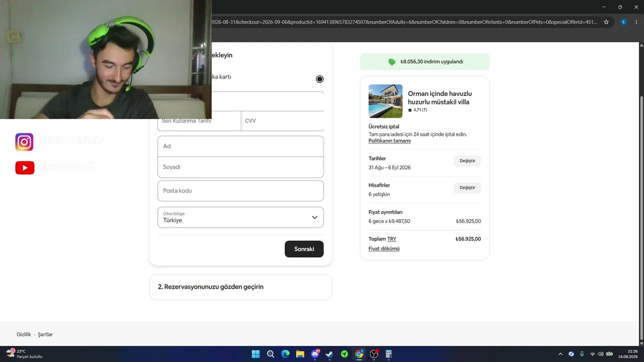The height and width of the screenshot is (362, 644).
Task: Click the Fiyat ayrıntıları heading
Action: (385, 212)
